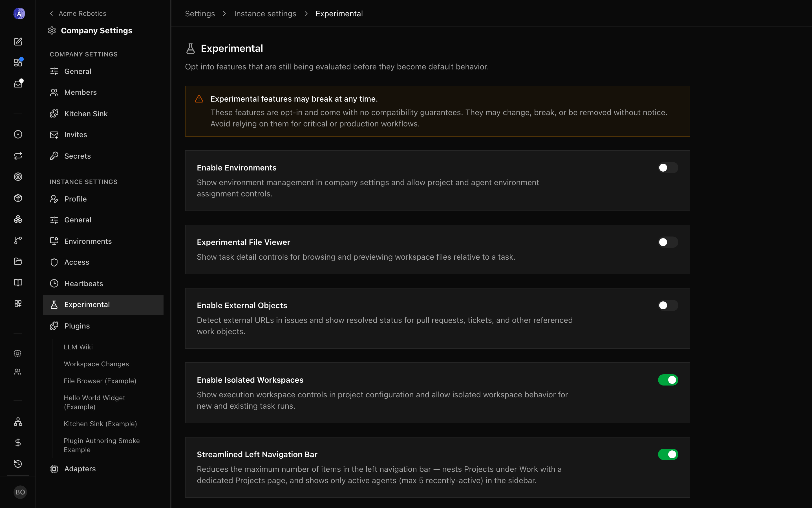
Task: Click Instance settings in the breadcrumb
Action: click(265, 14)
